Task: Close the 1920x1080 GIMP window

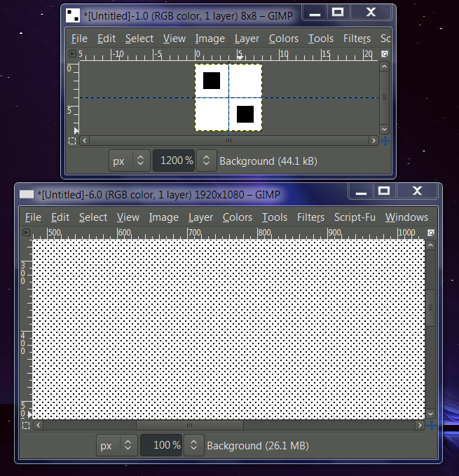Action: click(417, 191)
